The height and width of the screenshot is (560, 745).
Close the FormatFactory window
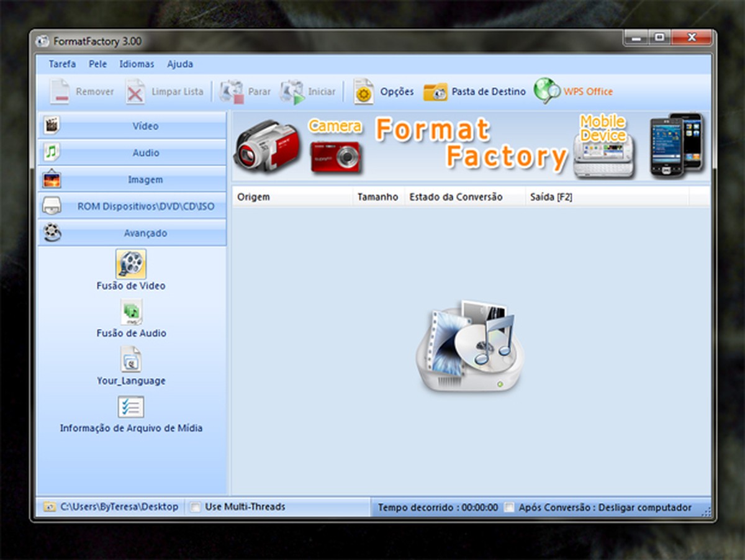pos(691,38)
